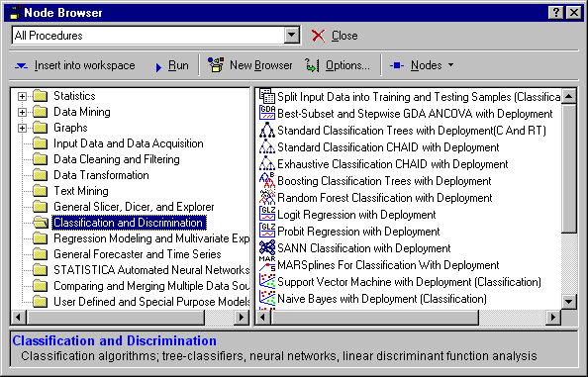Select the Graphs tree label
This screenshot has width=588, height=377.
70,128
